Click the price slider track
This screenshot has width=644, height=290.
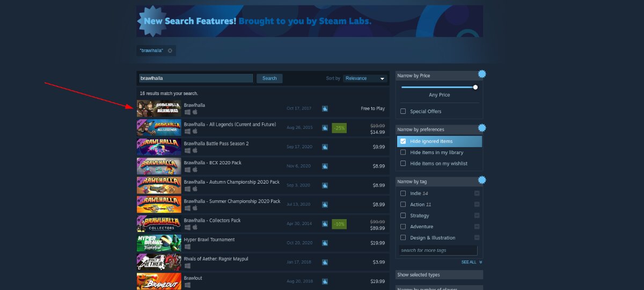point(439,87)
